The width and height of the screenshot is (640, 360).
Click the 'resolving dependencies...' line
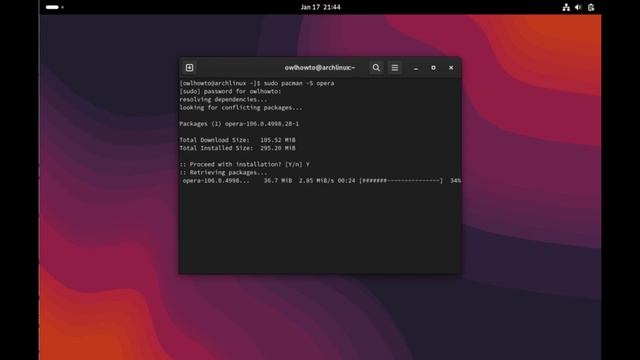[223, 100]
